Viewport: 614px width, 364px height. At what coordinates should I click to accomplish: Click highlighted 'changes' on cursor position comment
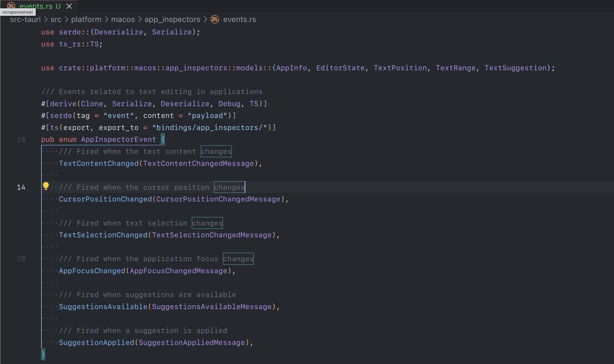point(230,187)
